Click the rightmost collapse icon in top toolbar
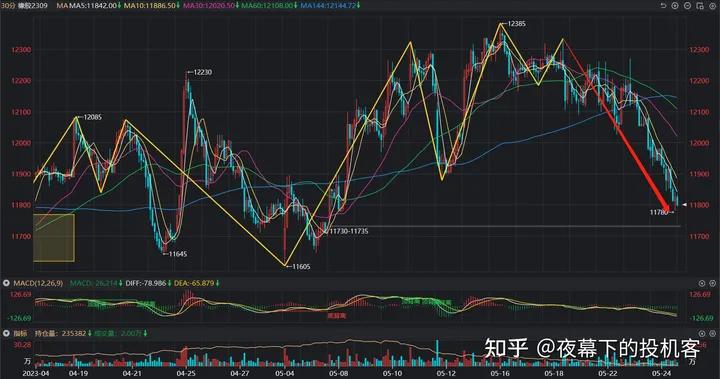Image resolution: width=720 pixels, height=379 pixels. [x=713, y=6]
